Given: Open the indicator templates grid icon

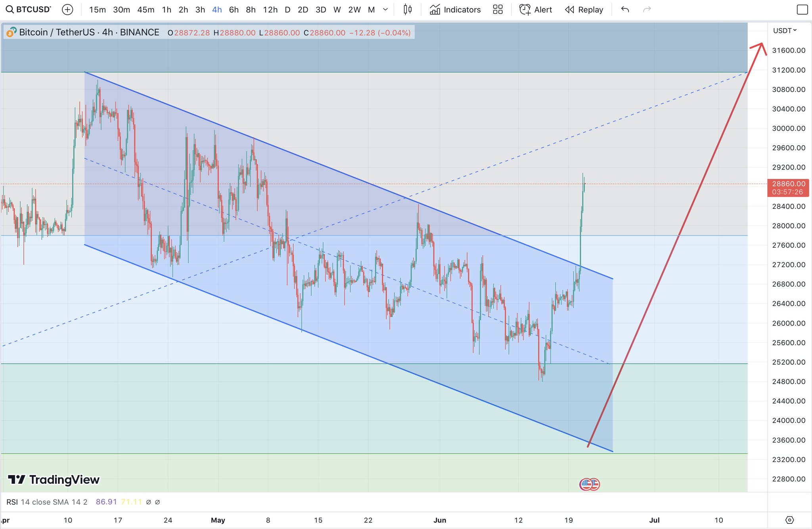Looking at the screenshot, I should pos(498,10).
